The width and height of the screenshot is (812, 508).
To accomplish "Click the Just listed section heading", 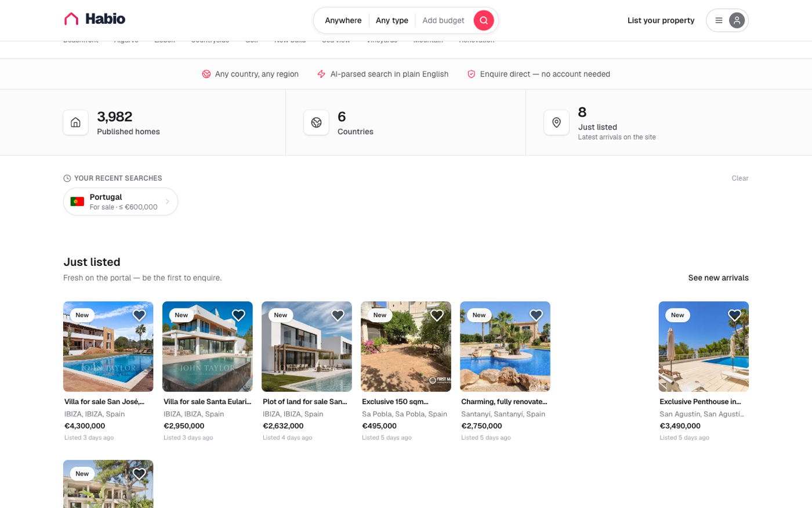I will tap(92, 262).
